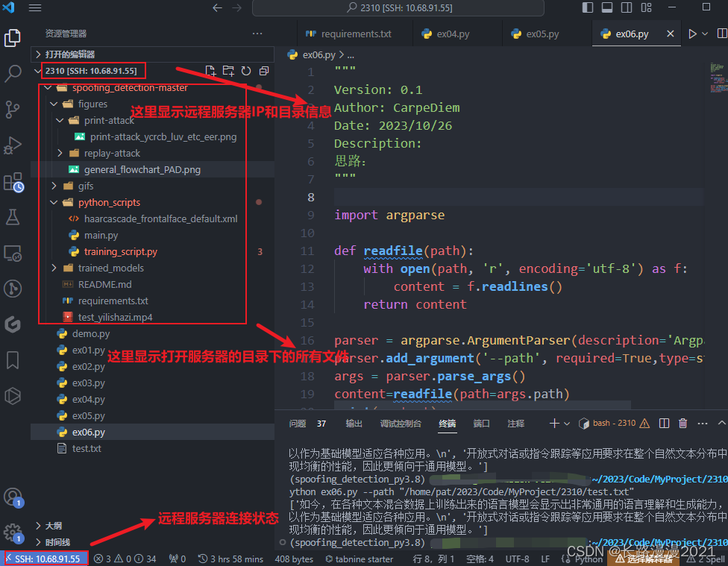
Task: Maximize the panel with the up chevron
Action: (721, 423)
